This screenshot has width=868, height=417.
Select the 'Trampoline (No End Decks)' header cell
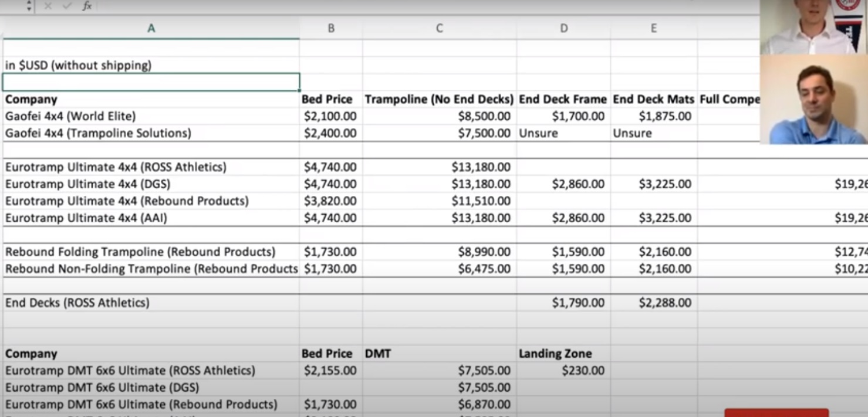pyautogui.click(x=439, y=99)
